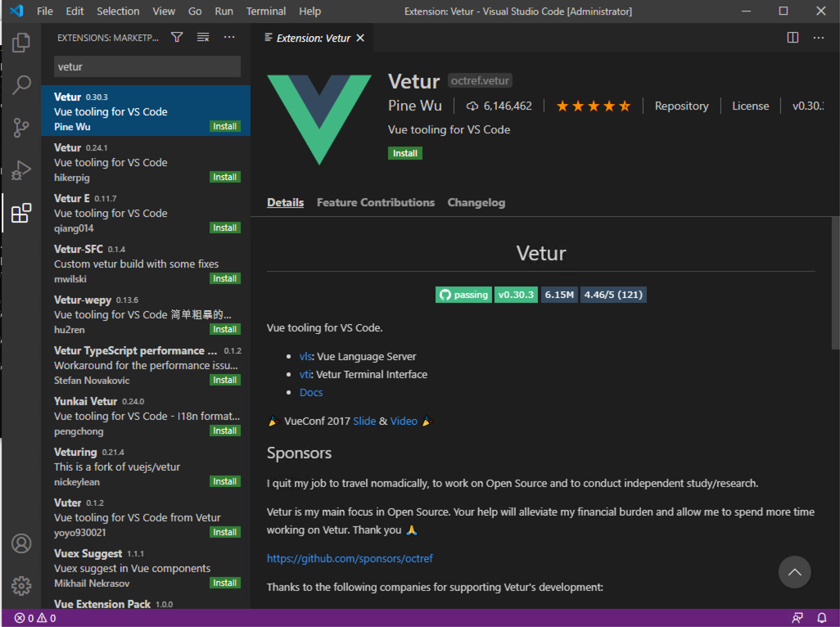Select the Extension: Vetur editor tab
Image resolution: width=840 pixels, height=627 pixels.
313,38
